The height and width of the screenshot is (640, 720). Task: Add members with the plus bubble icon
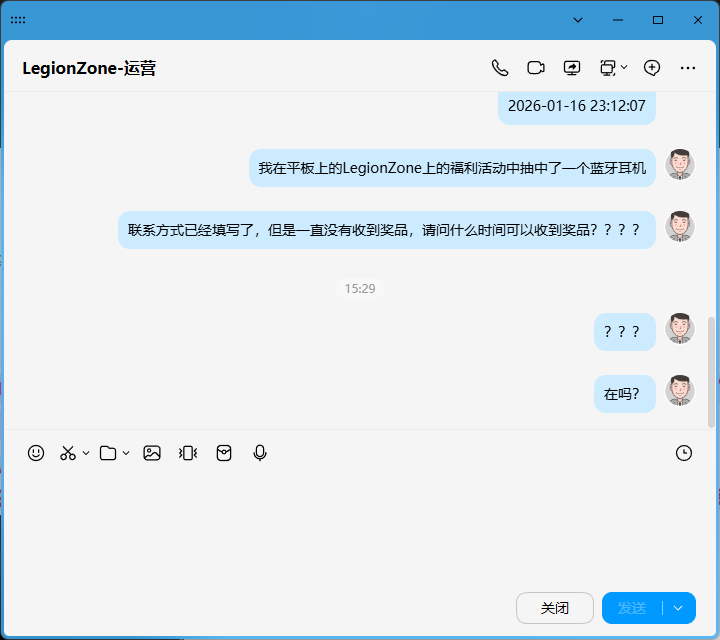point(652,68)
